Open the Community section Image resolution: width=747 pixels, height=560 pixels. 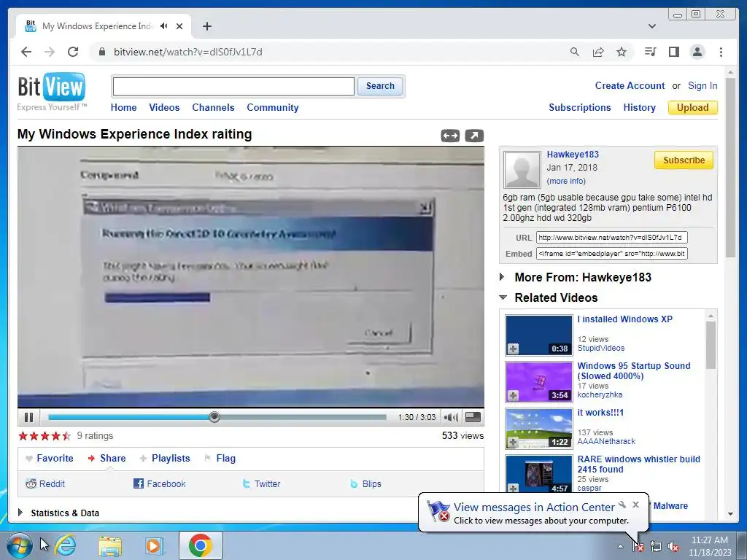coord(273,108)
